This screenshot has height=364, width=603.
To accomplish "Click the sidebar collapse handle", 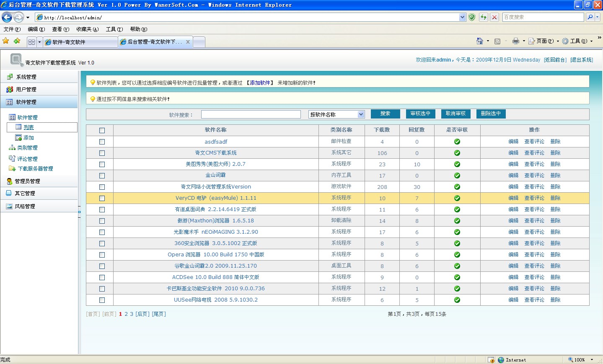I will pos(79,212).
